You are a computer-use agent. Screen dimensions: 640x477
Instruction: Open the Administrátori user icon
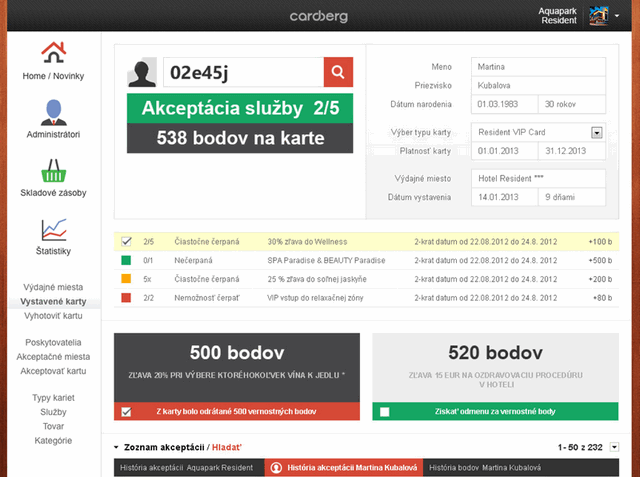[53, 111]
